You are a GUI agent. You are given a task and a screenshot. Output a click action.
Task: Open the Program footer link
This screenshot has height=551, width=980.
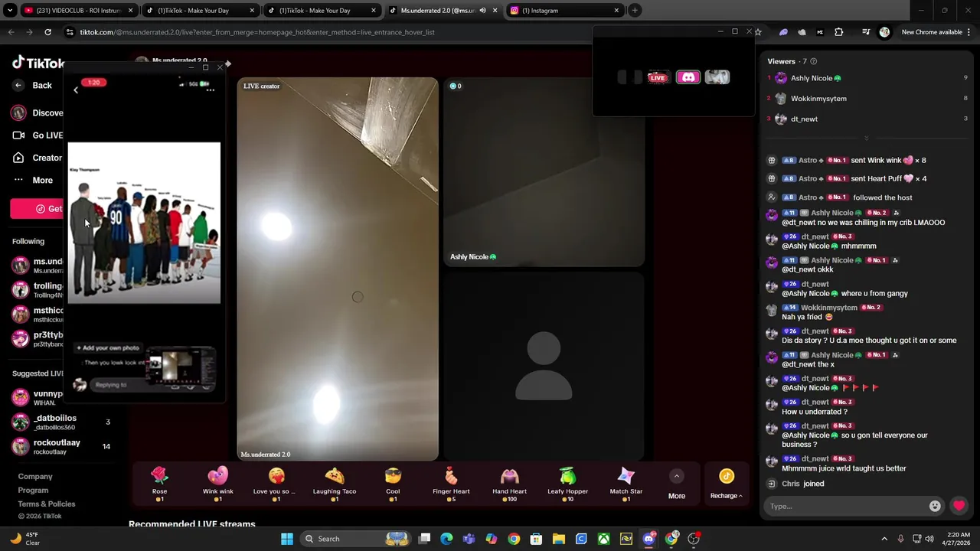point(33,490)
